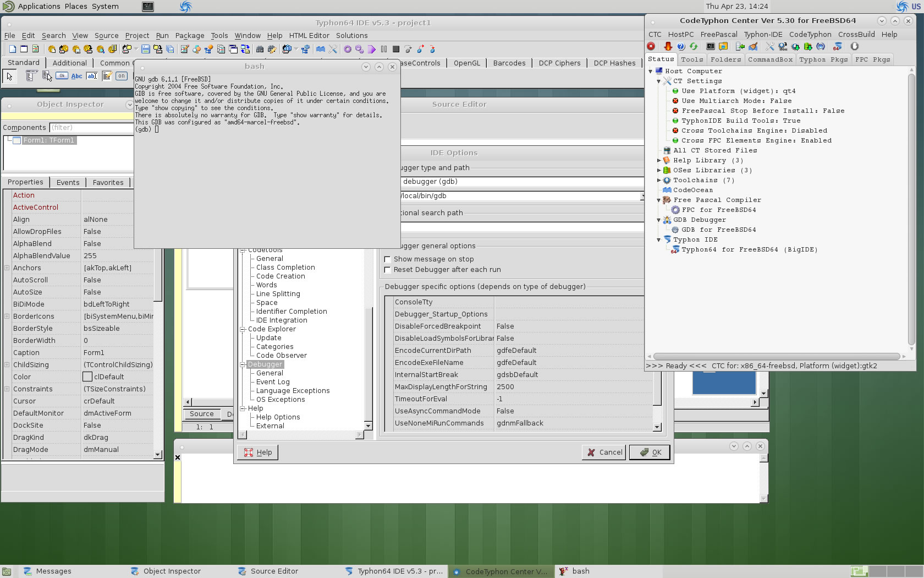The width and height of the screenshot is (924, 578).
Task: Collapse the CT Settings node
Action: 658,81
